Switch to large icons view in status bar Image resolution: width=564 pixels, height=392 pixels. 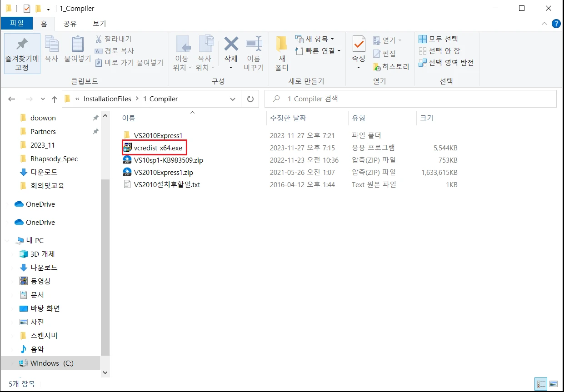tap(553, 384)
